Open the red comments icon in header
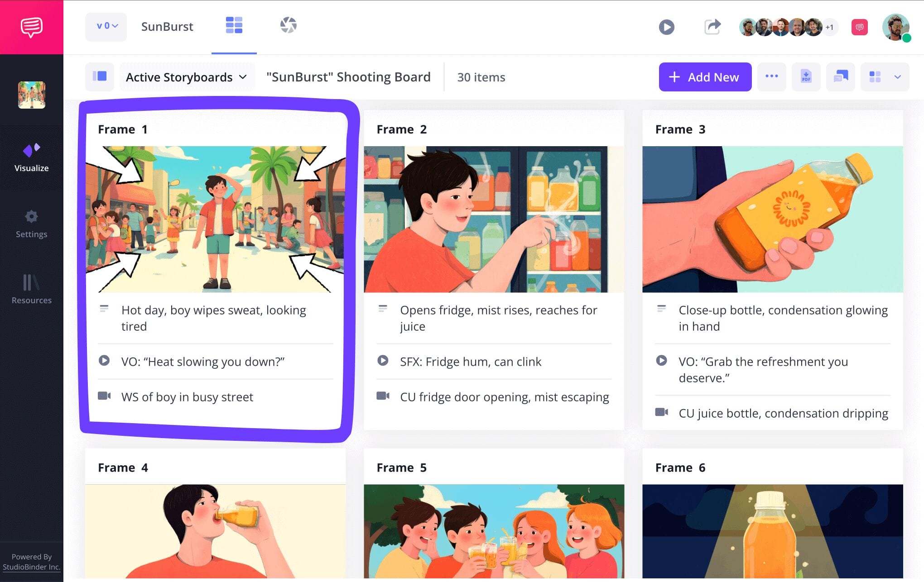The height and width of the screenshot is (582, 924). click(859, 27)
